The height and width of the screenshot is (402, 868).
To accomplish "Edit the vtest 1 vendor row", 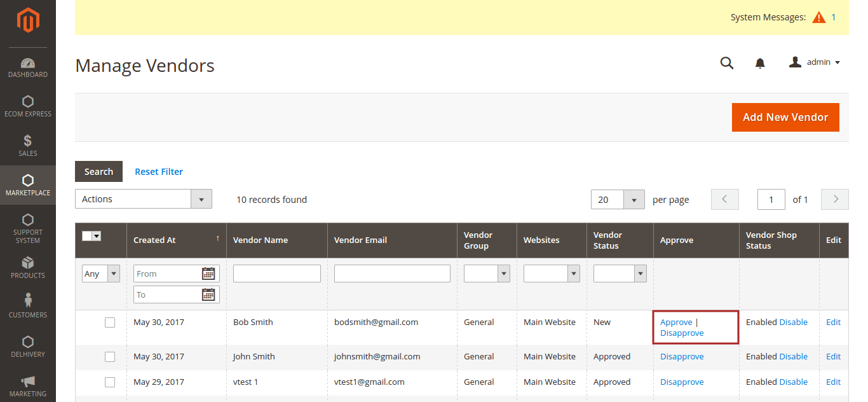I will coord(833,382).
